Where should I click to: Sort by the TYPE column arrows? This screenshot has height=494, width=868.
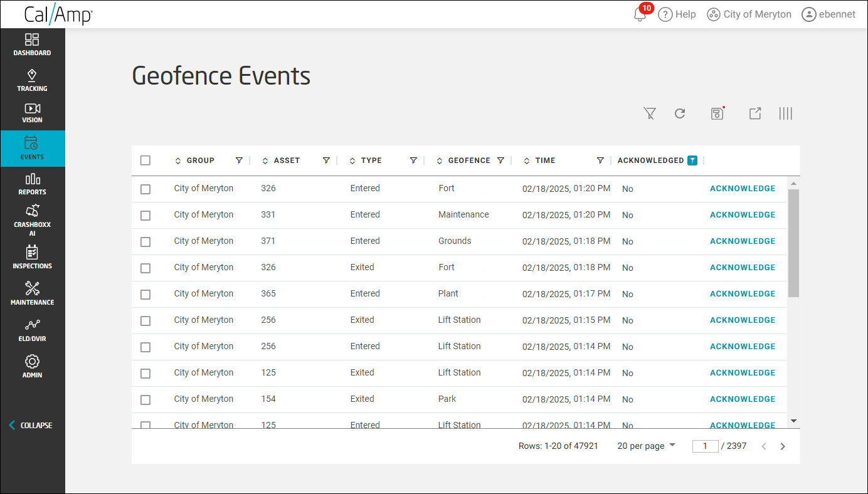pyautogui.click(x=352, y=161)
